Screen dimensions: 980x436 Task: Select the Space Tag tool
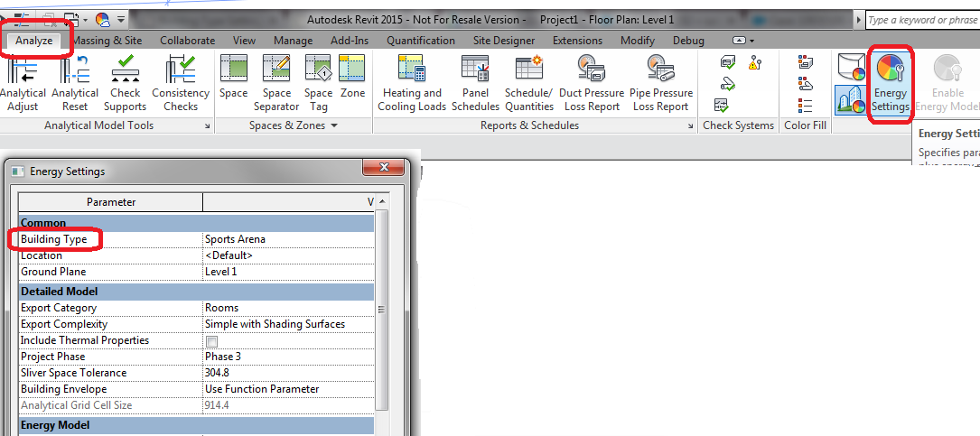tap(318, 84)
